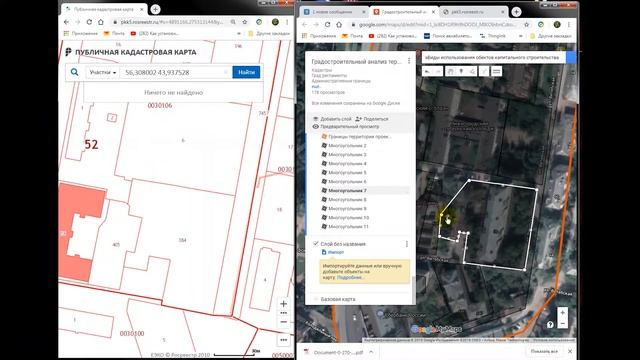Open the help question mark on My Maps
This screenshot has height=360, width=640.
(550, 325)
